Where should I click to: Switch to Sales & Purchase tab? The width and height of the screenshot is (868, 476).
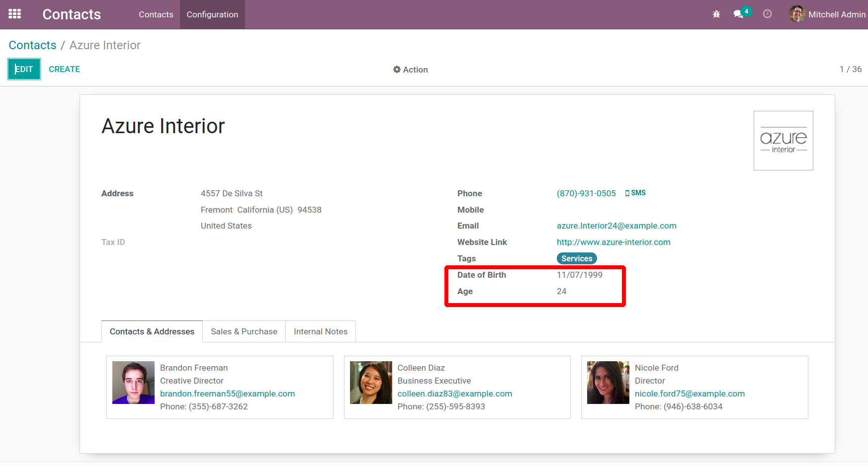(x=244, y=331)
